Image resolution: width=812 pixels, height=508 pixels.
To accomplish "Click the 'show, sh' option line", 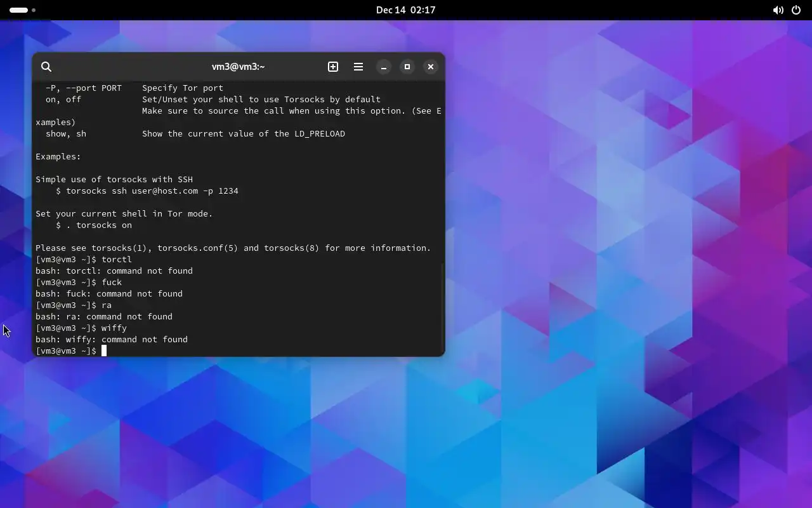I will [x=195, y=133].
